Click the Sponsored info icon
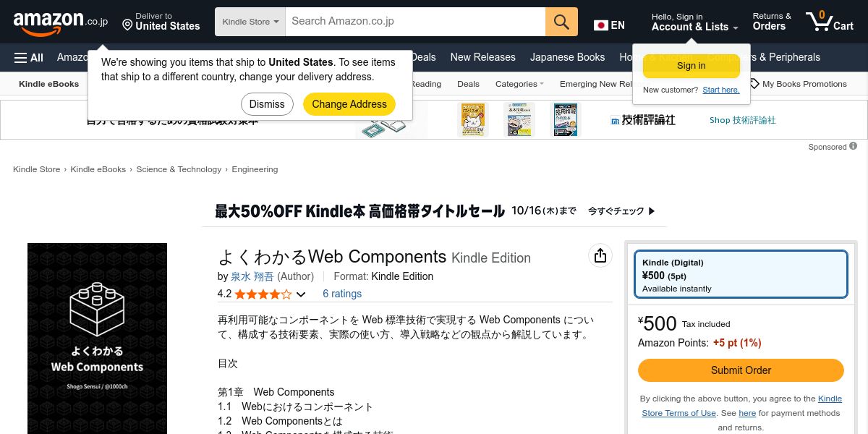Screen dimensions: 868x434 pos(854,147)
